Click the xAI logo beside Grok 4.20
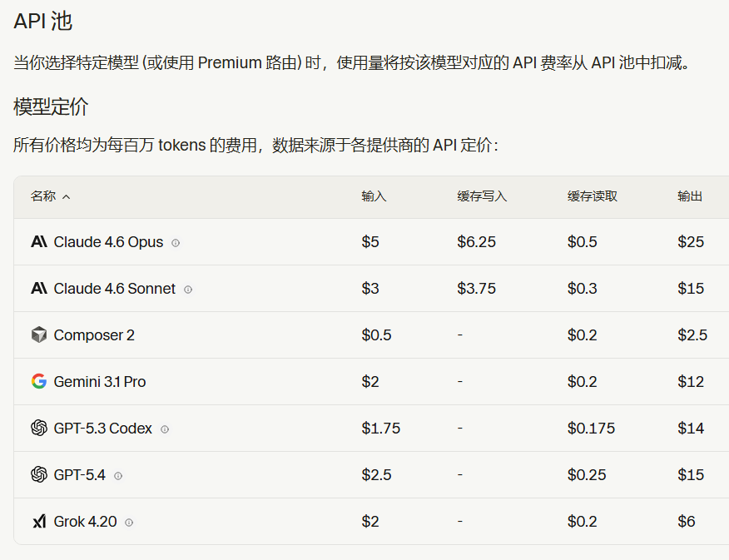Screen dimensions: 729x560 (39, 522)
